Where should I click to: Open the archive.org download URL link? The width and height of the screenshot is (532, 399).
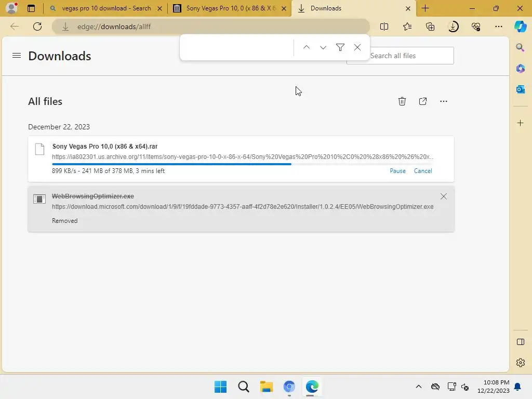coord(243,157)
